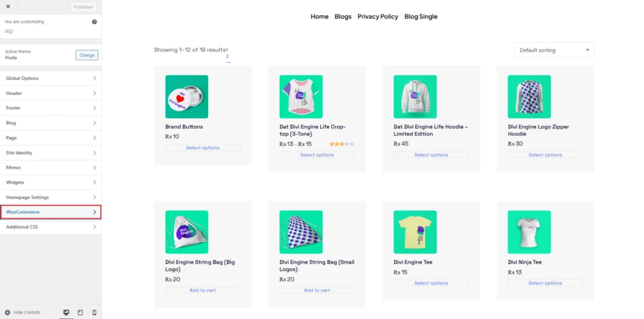Switch to mobile preview device icon
644x319 pixels.
pyautogui.click(x=94, y=313)
